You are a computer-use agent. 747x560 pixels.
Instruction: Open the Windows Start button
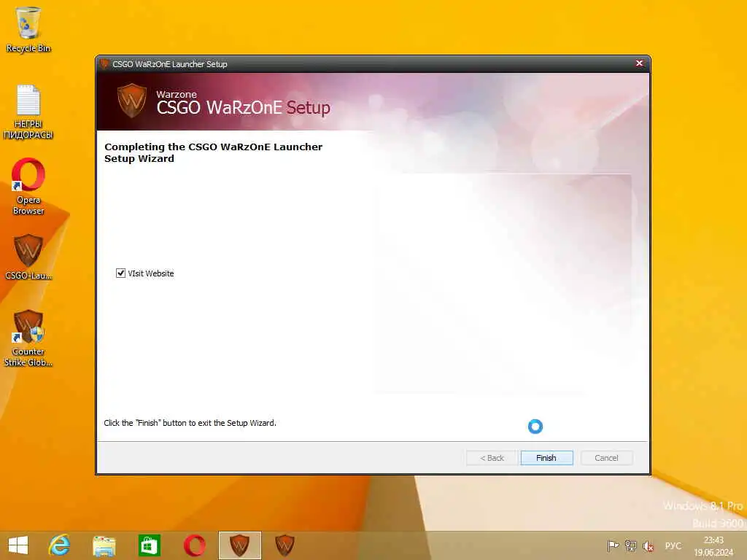tap(18, 545)
